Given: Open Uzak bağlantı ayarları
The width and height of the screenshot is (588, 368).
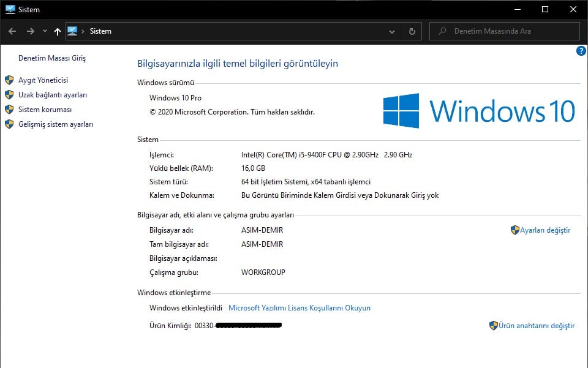Looking at the screenshot, I should [x=53, y=95].
